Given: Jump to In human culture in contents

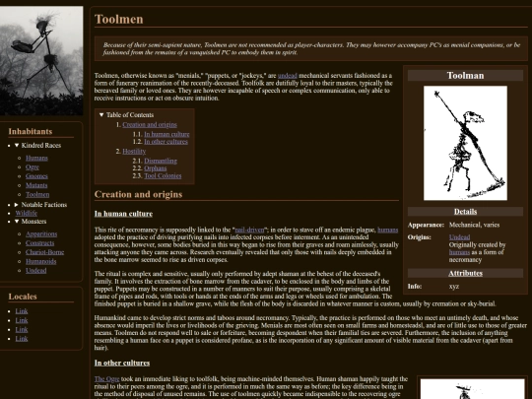Looking at the screenshot, I should (166, 134).
